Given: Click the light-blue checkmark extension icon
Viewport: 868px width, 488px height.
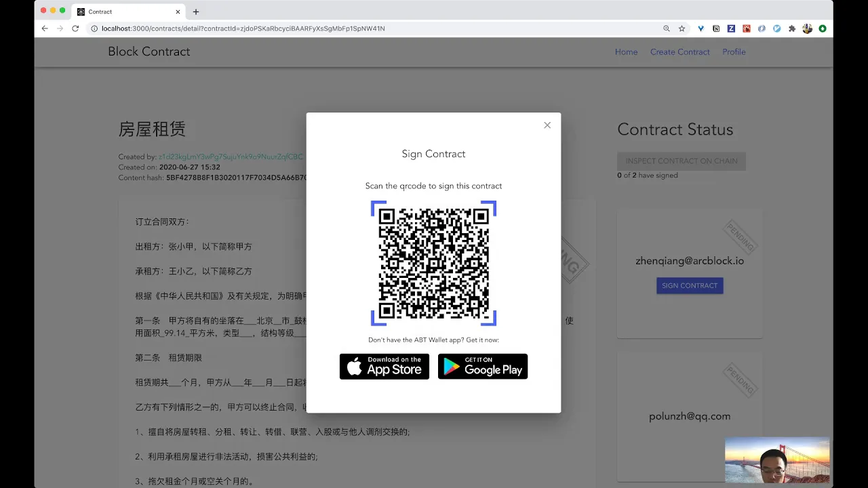Looking at the screenshot, I should tap(776, 28).
